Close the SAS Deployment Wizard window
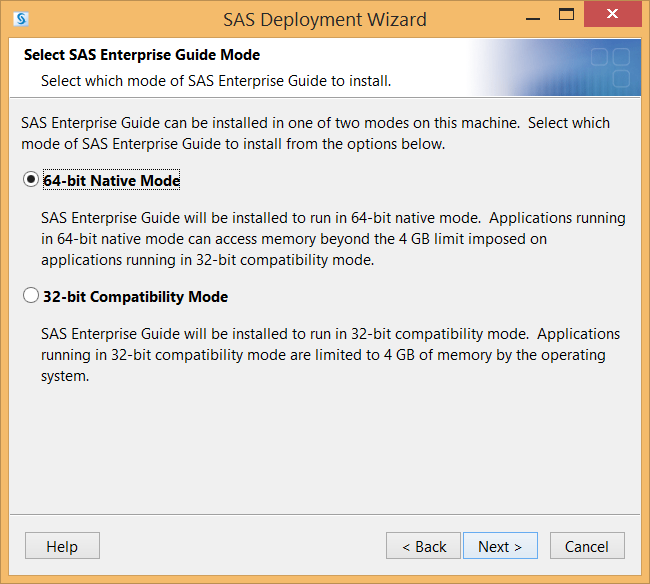Image resolution: width=650 pixels, height=584 pixels. tap(613, 15)
